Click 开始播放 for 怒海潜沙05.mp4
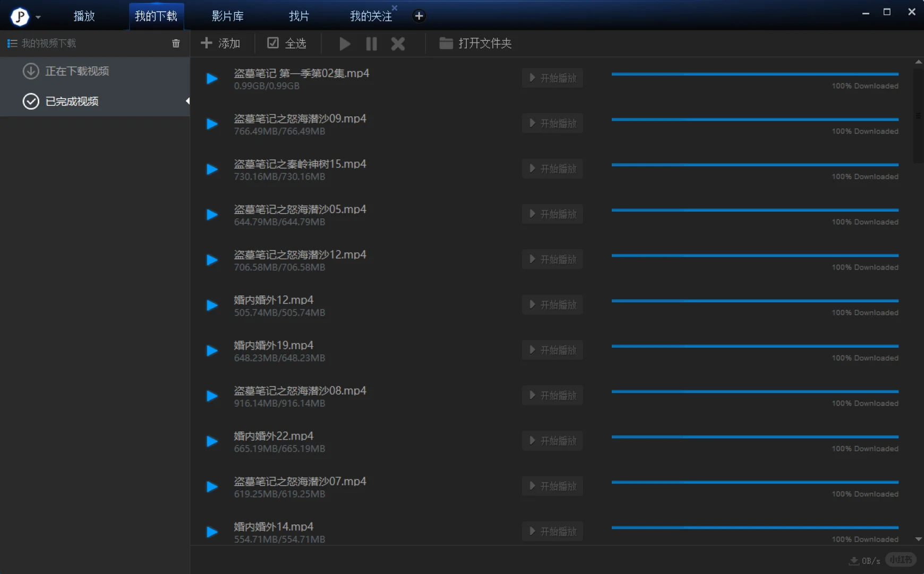This screenshot has height=574, width=924. click(x=552, y=214)
